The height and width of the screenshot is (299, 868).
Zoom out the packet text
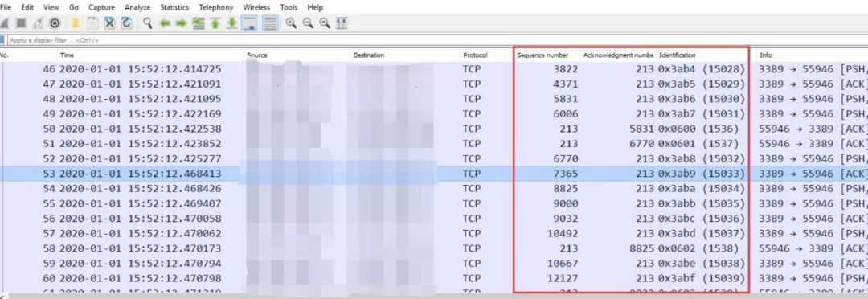pyautogui.click(x=308, y=23)
